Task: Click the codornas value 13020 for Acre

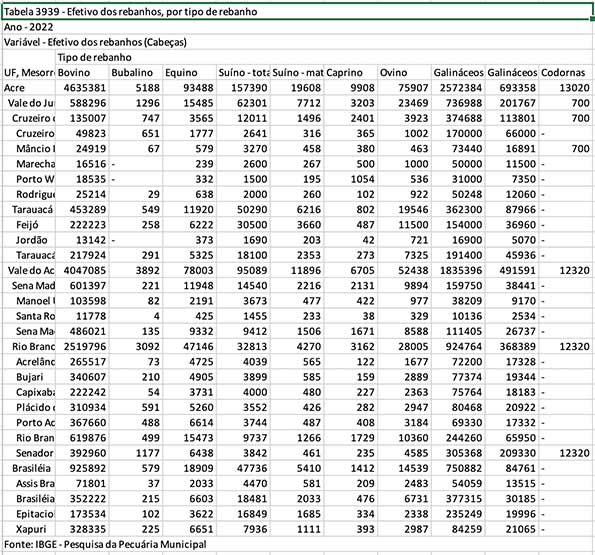Action: 565,88
